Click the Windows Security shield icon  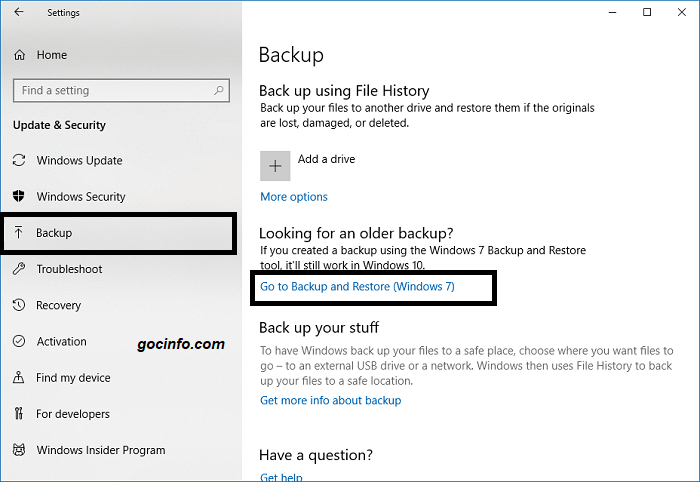[19, 197]
